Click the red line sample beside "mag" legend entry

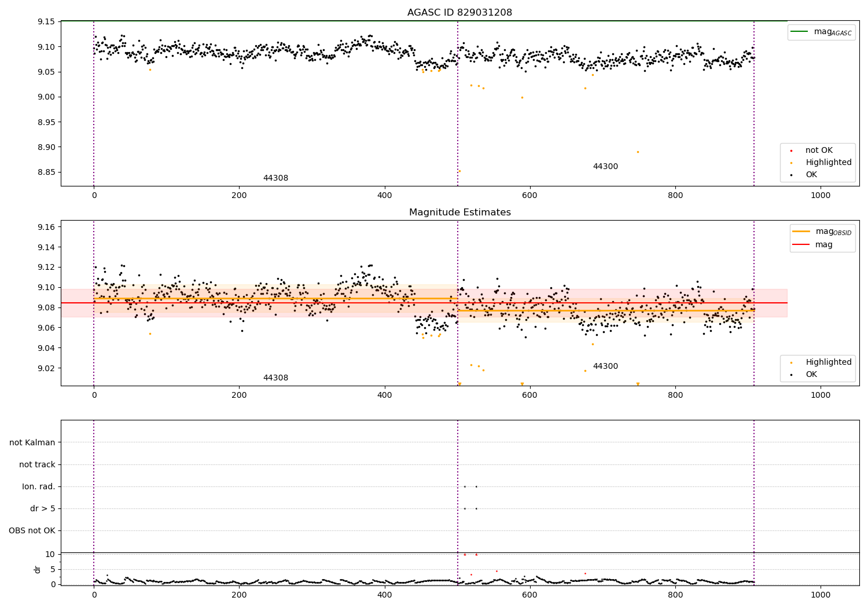[801, 245]
